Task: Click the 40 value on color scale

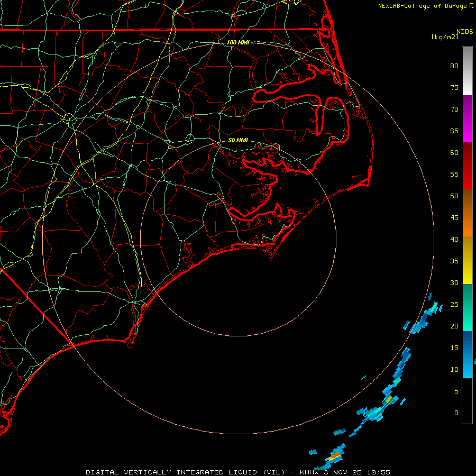Action: pyautogui.click(x=454, y=239)
